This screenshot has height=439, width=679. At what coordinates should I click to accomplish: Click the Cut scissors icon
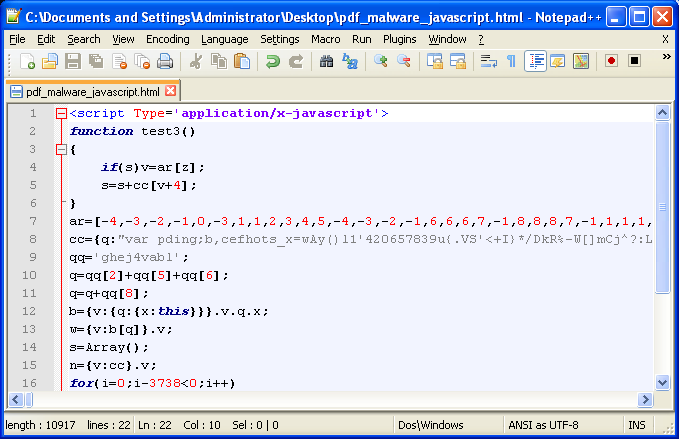(x=196, y=62)
